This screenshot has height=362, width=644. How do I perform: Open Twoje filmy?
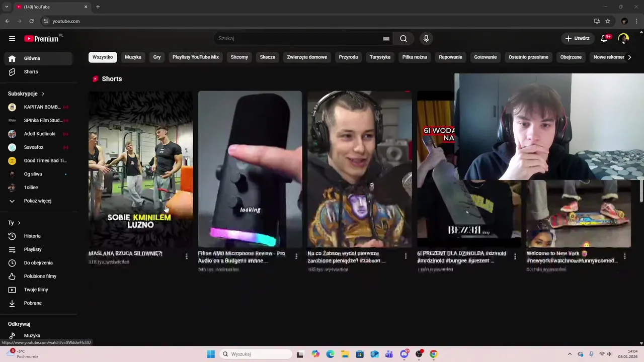tap(39, 290)
